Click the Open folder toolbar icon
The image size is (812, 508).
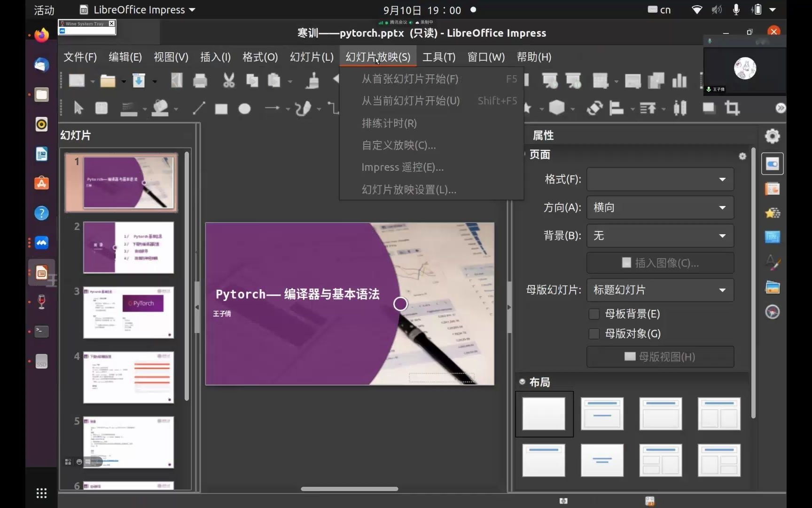click(x=108, y=81)
